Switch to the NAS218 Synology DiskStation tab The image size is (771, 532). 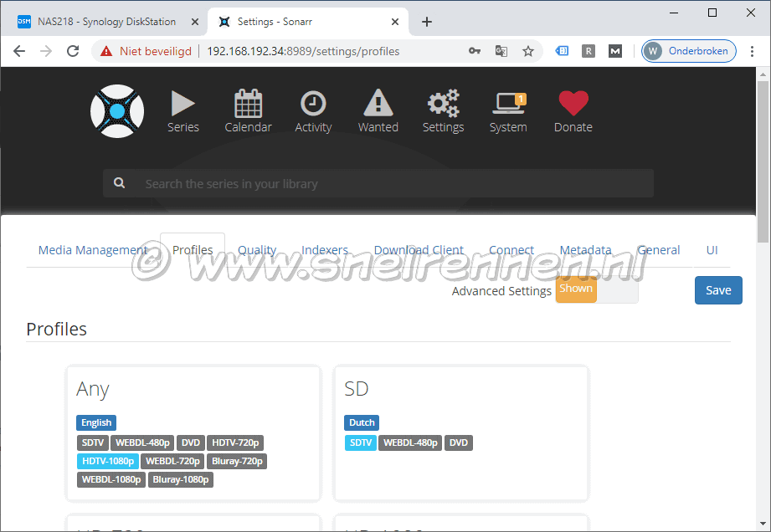107,22
